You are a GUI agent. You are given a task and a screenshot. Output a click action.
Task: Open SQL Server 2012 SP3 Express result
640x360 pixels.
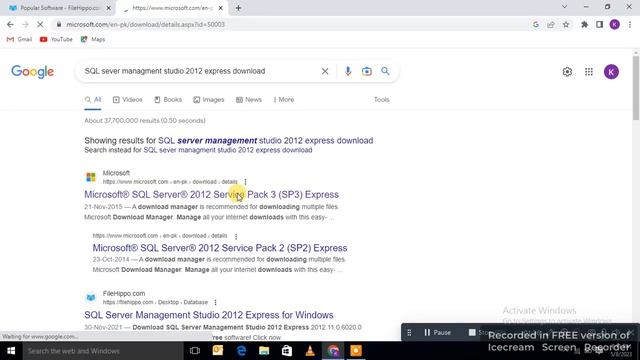coord(211,194)
